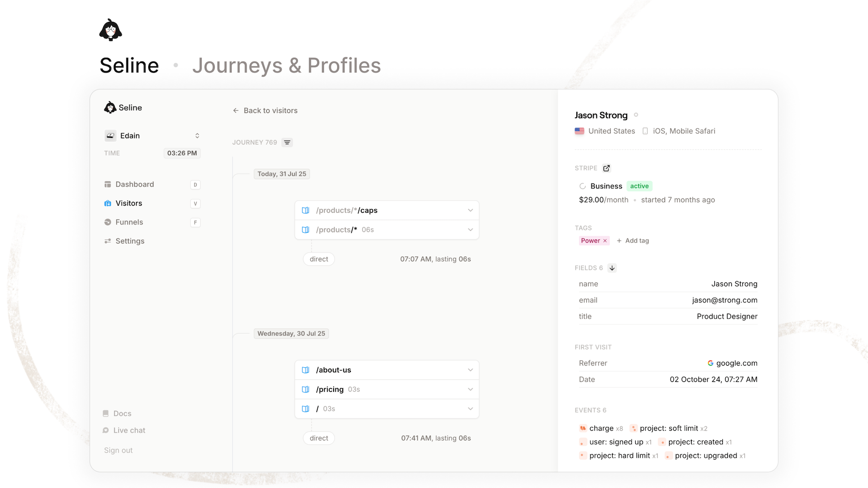Open the Edain workspace switcher

(x=152, y=136)
